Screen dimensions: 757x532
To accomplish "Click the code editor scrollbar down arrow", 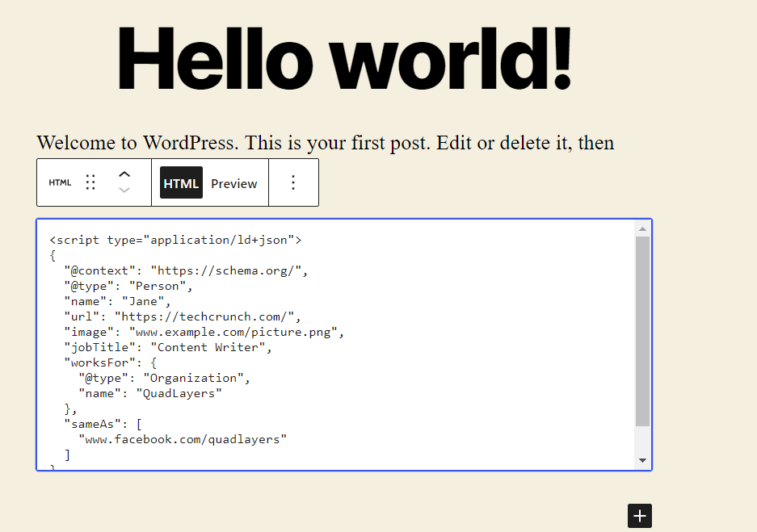I will [x=642, y=460].
